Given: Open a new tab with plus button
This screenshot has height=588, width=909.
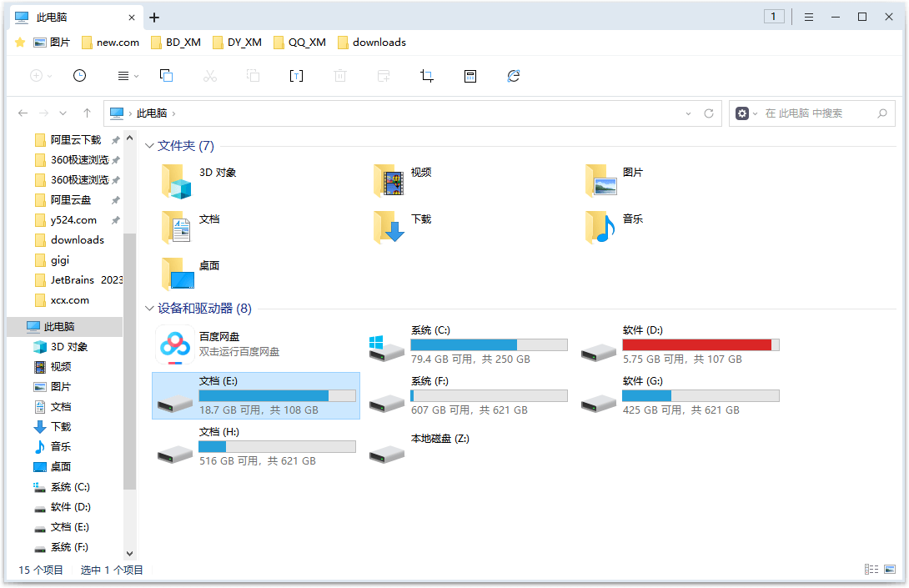Looking at the screenshot, I should (154, 18).
